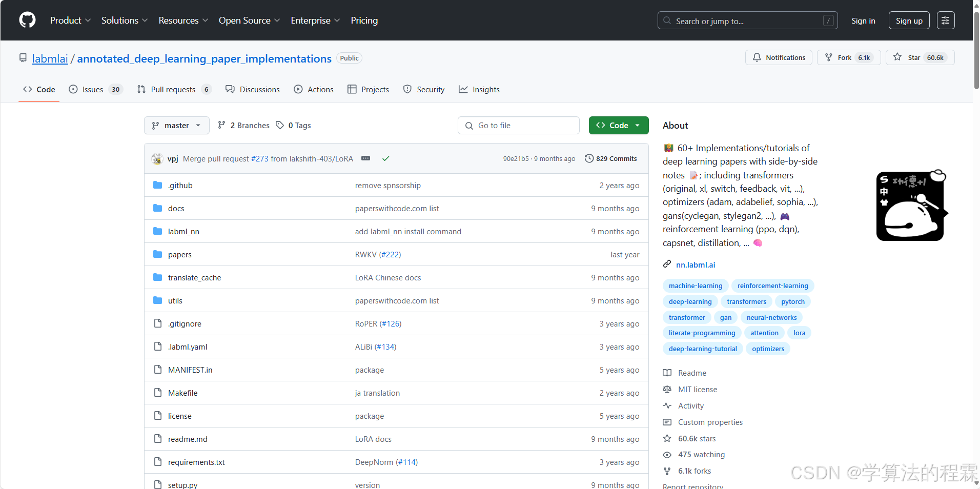Expand the Enterprise menu
The width and height of the screenshot is (980, 489).
315,21
